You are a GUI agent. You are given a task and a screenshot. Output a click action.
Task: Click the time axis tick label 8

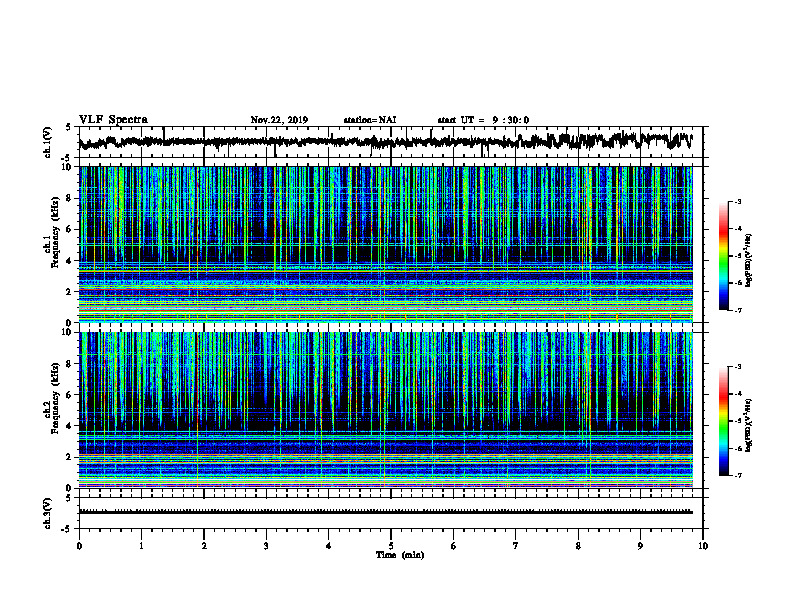pyautogui.click(x=578, y=546)
